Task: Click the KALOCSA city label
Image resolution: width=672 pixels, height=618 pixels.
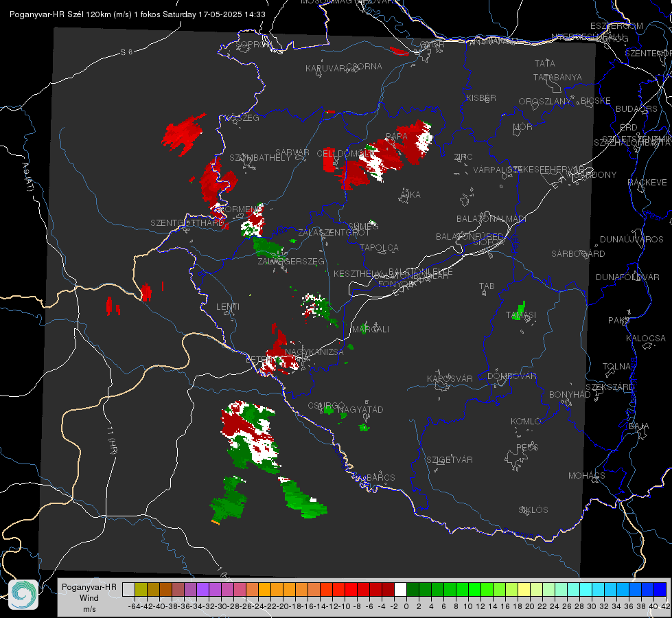Action: (646, 339)
